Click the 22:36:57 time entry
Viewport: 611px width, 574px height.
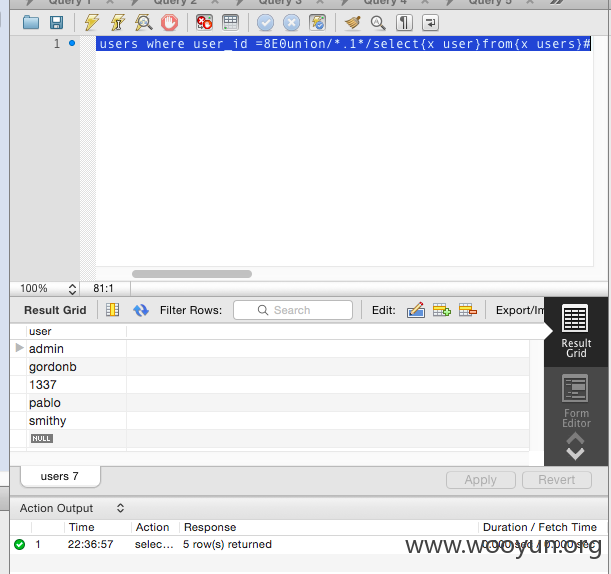(90, 544)
